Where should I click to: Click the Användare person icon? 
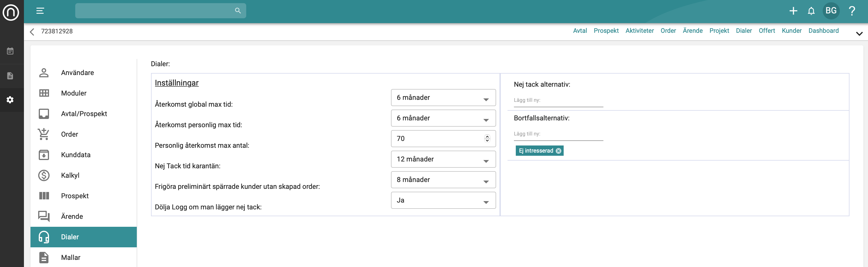pyautogui.click(x=44, y=73)
